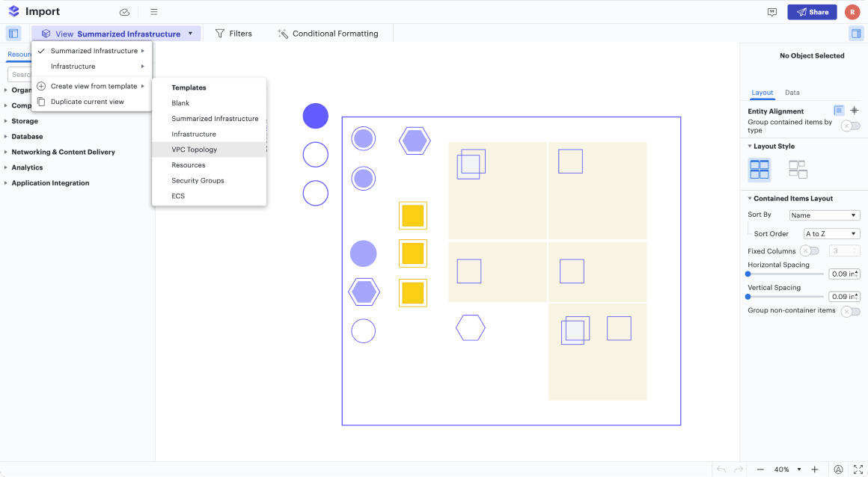The height and width of the screenshot is (477, 868).
Task: Open the user avatar R
Action: pos(852,12)
